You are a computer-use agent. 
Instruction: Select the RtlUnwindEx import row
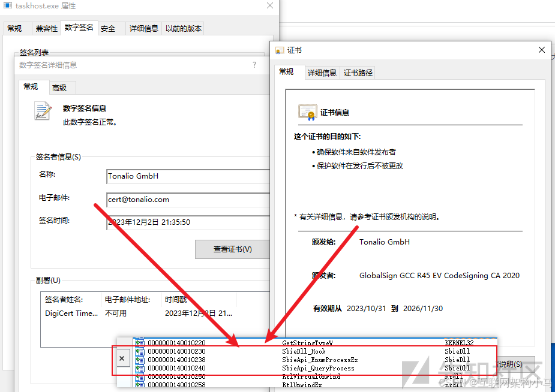click(315, 385)
